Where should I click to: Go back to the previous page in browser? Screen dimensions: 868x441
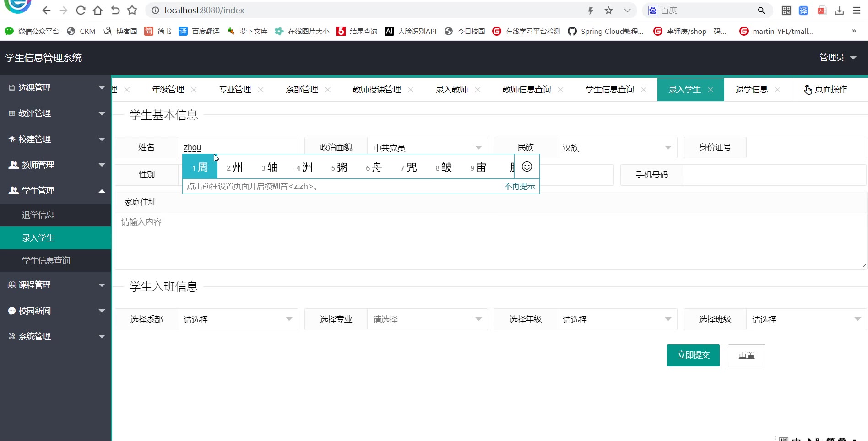pos(46,10)
